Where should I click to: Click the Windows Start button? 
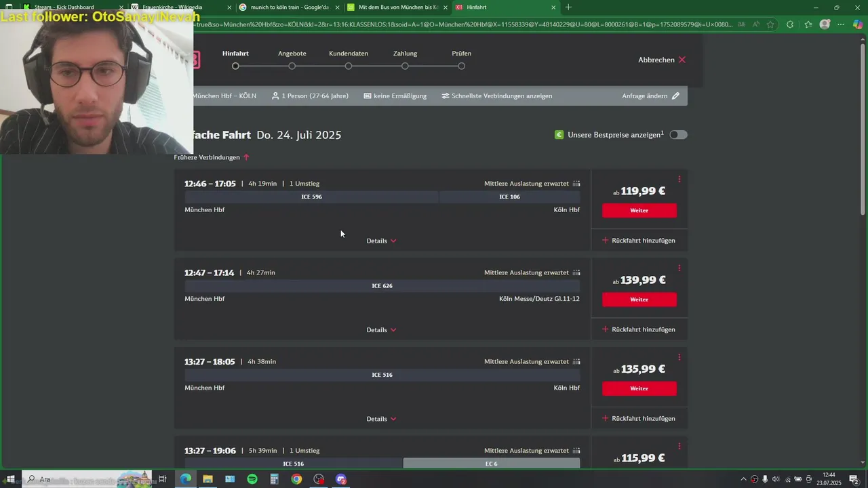[10, 479]
